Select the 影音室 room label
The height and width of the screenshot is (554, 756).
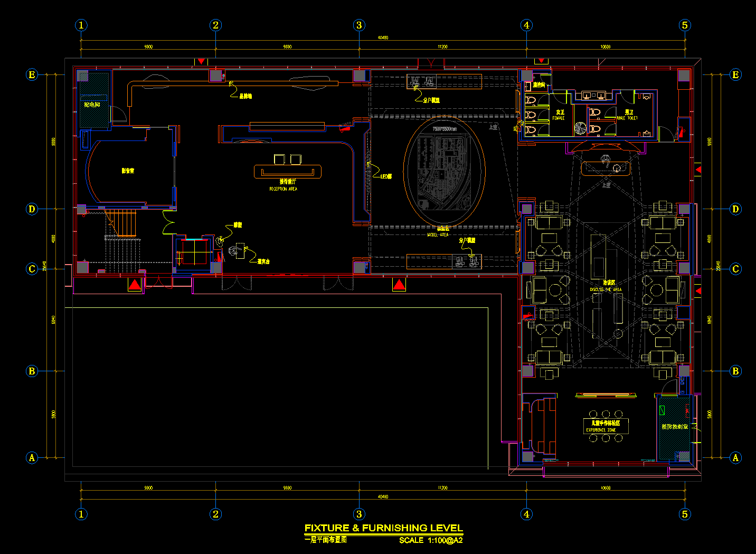[x=128, y=171]
